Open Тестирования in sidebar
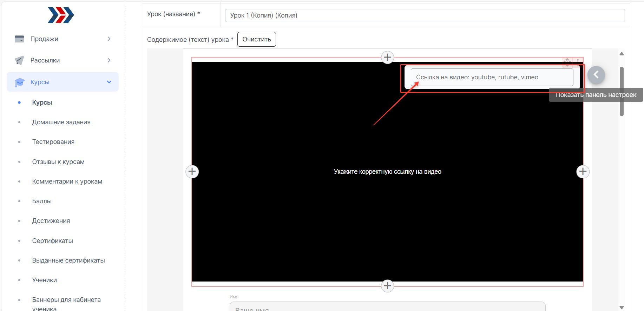This screenshot has width=644, height=311. pyautogui.click(x=53, y=142)
